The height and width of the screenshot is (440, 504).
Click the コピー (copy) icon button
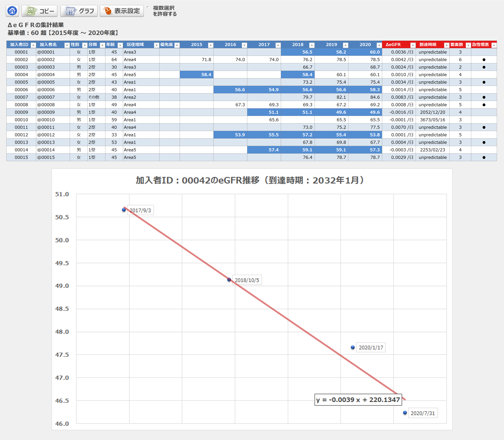click(39, 11)
